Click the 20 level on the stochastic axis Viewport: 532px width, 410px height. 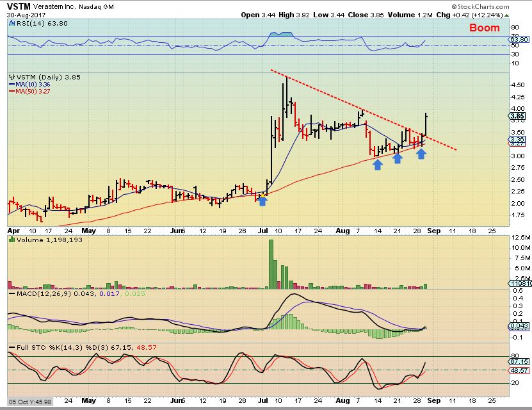[515, 383]
